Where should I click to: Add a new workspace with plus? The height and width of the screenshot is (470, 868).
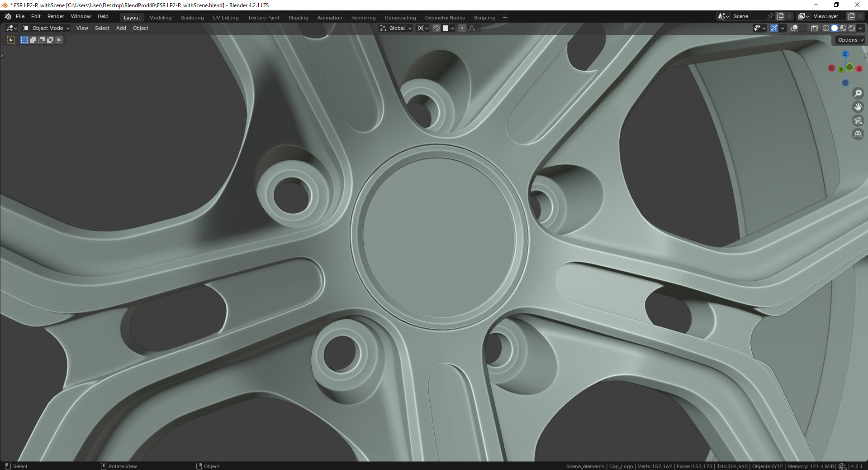pyautogui.click(x=505, y=18)
